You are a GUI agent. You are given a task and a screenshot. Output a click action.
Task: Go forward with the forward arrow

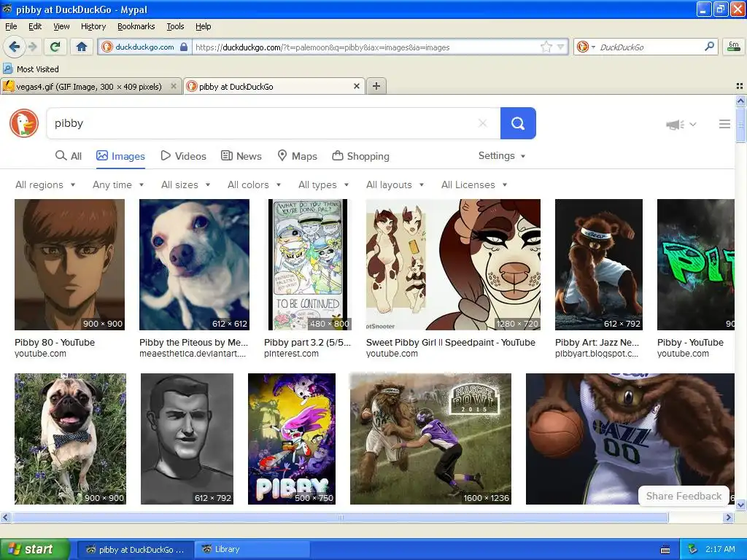33,47
